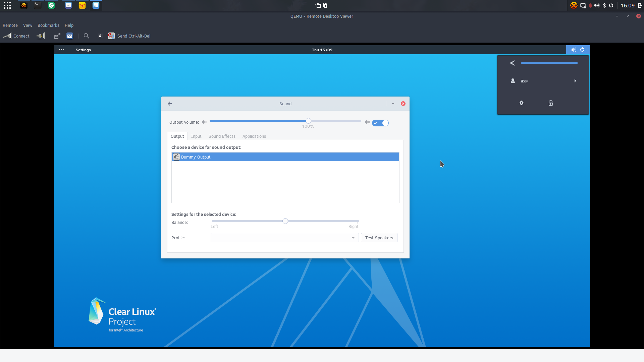This screenshot has height=362, width=644.
Task: Launch the orange X app in the host taskbar
Action: click(x=23, y=5)
